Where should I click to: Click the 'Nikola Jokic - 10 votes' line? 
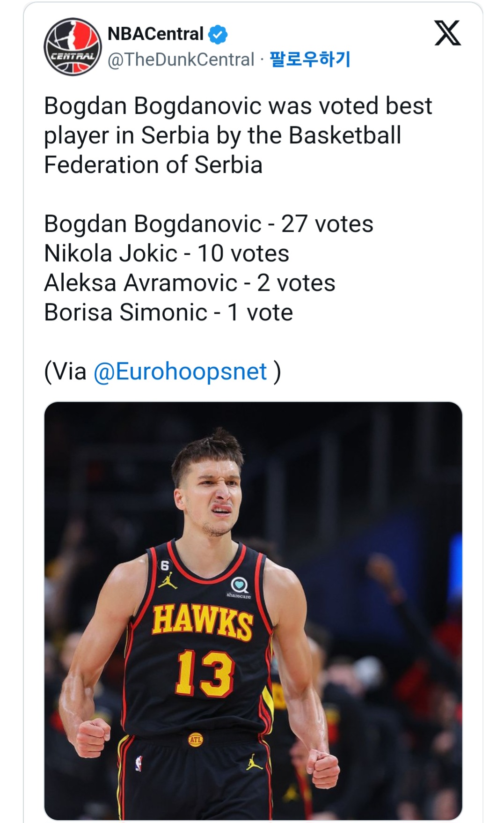click(167, 253)
